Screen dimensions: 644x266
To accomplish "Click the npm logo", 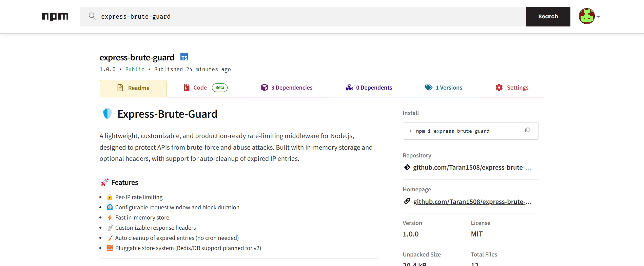I will point(55,17).
